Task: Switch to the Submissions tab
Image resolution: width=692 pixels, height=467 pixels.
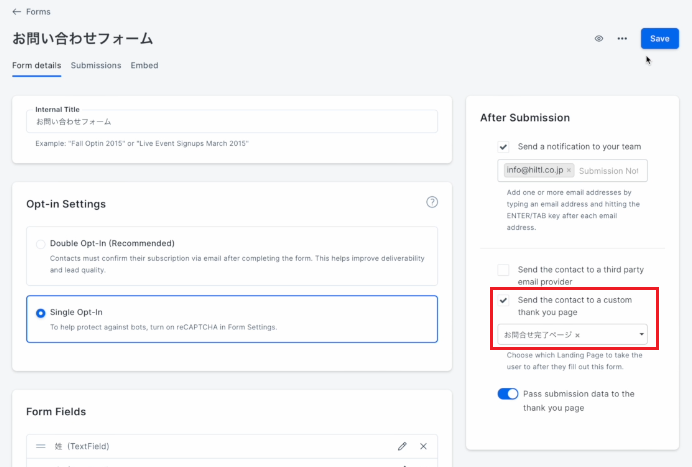Action: [96, 65]
